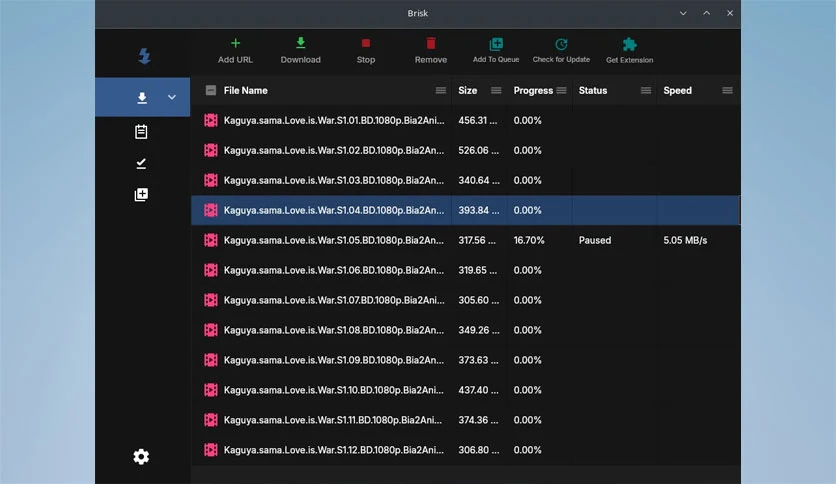
Task: Select the highlighted Kaguya S1.04 file row
Action: coord(465,210)
